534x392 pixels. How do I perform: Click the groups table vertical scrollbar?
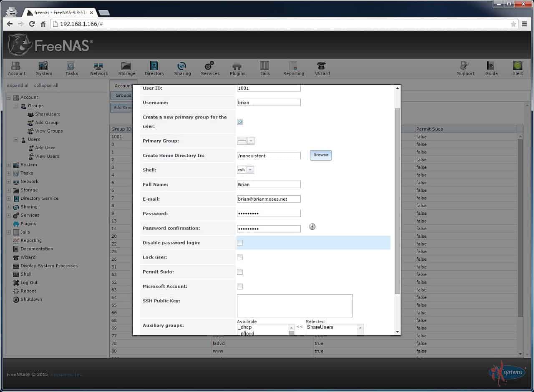point(520,227)
